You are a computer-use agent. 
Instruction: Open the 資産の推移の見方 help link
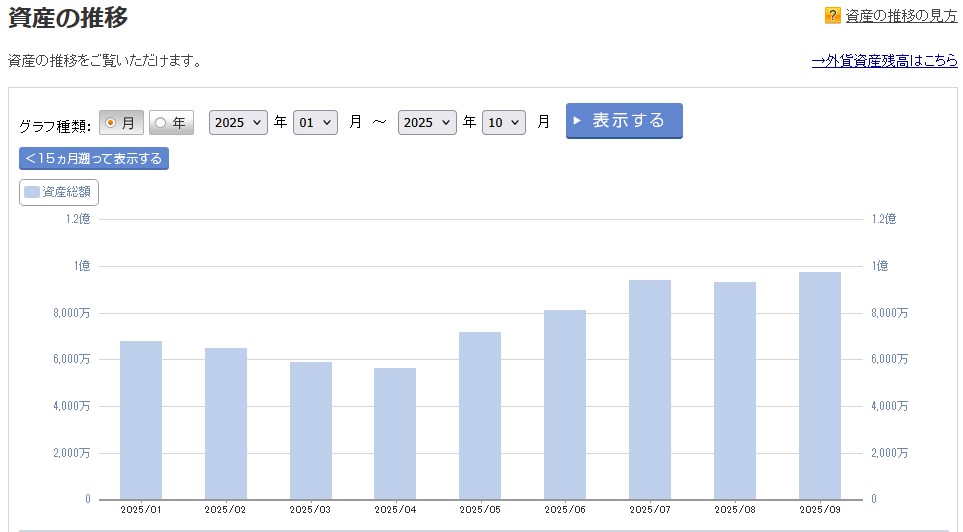tap(901, 16)
